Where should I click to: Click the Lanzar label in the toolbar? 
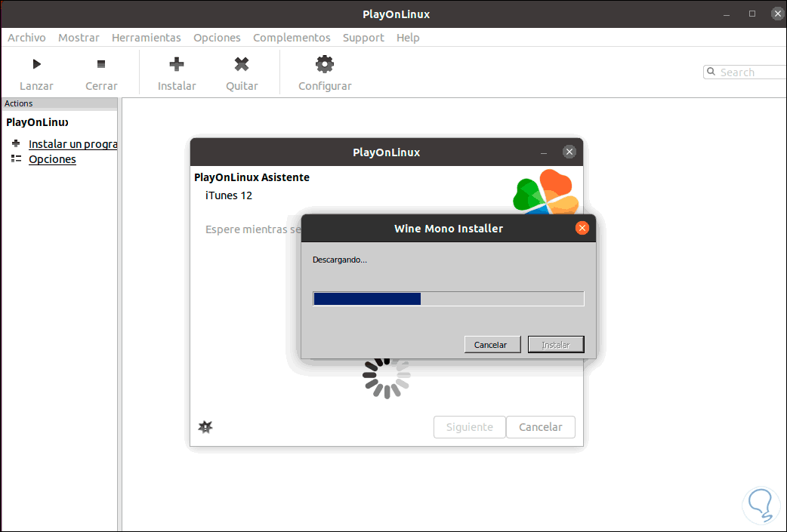pos(36,86)
